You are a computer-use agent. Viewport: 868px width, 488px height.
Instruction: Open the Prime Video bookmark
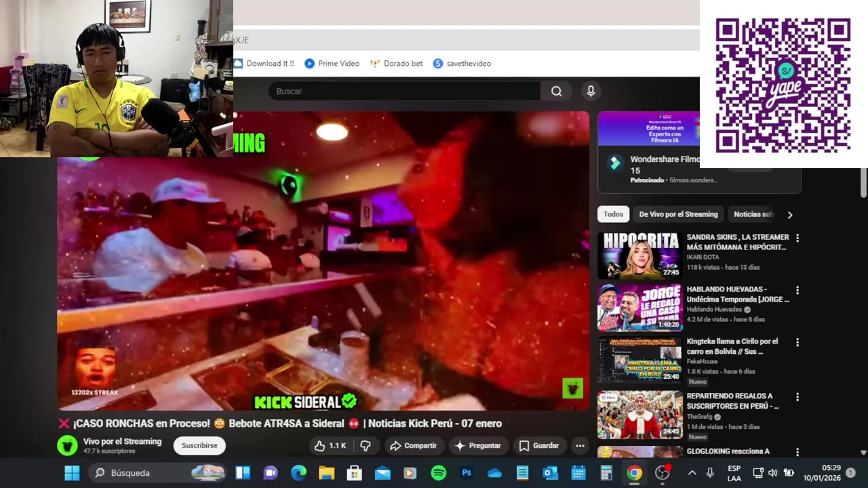pos(332,64)
